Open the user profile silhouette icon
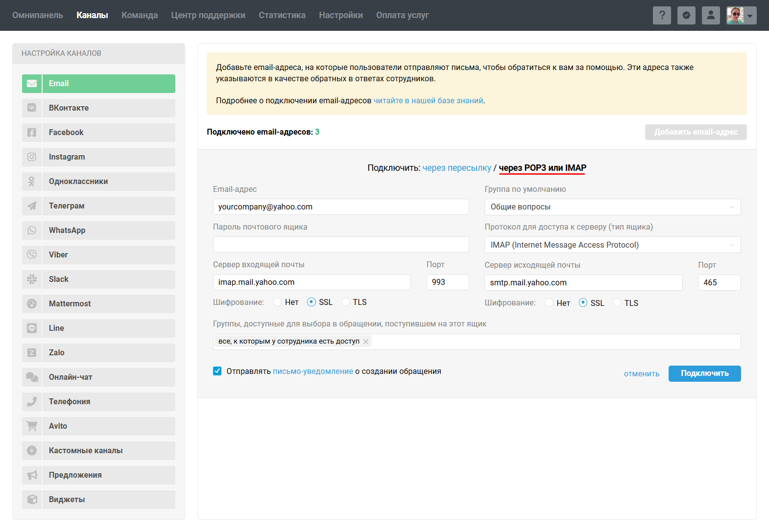 pos(711,15)
